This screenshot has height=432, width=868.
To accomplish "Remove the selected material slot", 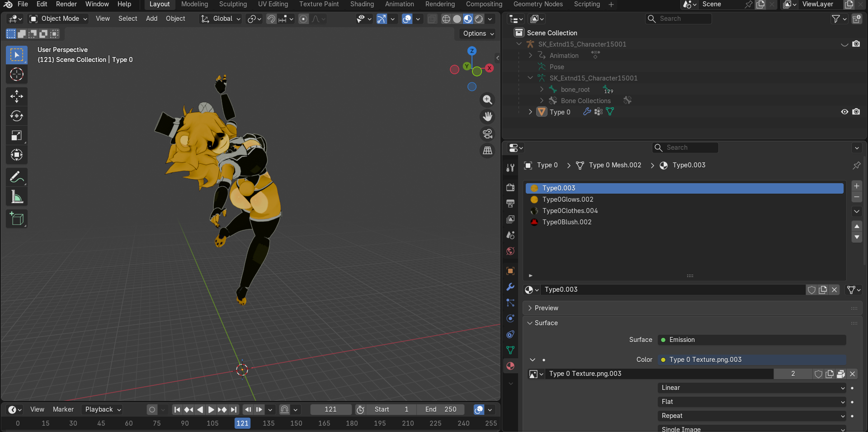I will [857, 197].
